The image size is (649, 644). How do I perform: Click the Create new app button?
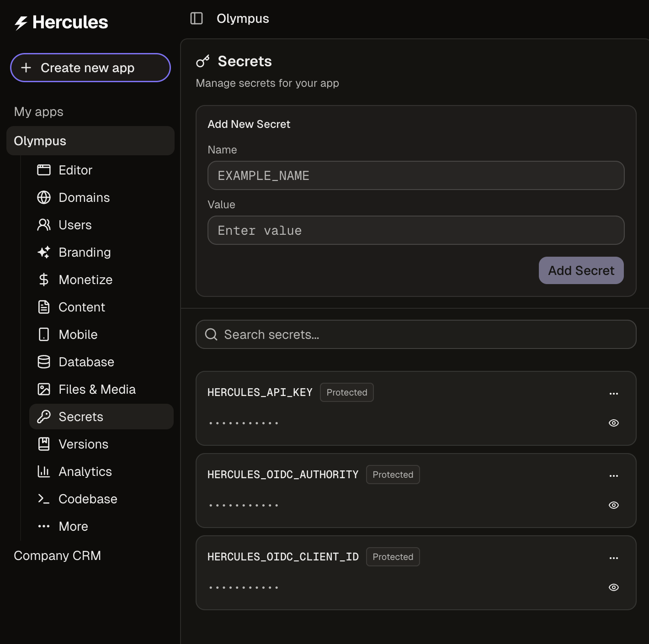pyautogui.click(x=90, y=68)
